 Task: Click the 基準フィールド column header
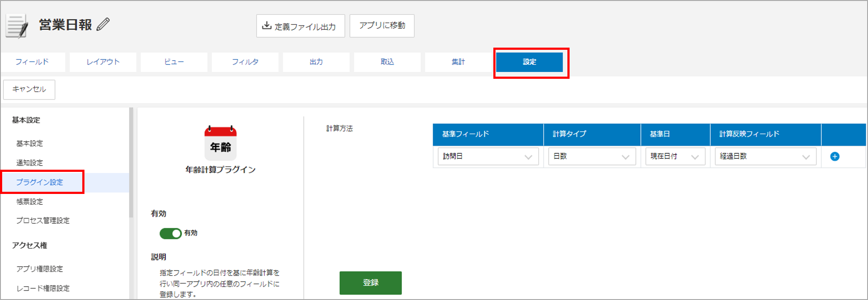coord(488,134)
